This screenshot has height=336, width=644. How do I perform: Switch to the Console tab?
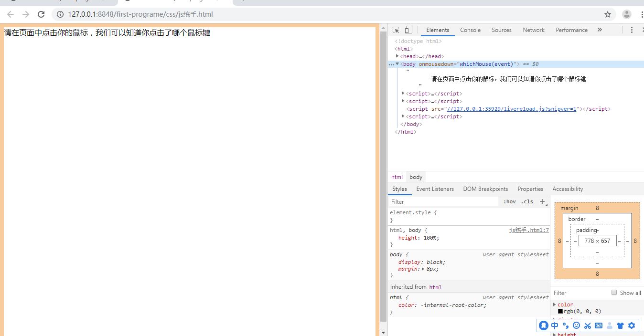[470, 30]
